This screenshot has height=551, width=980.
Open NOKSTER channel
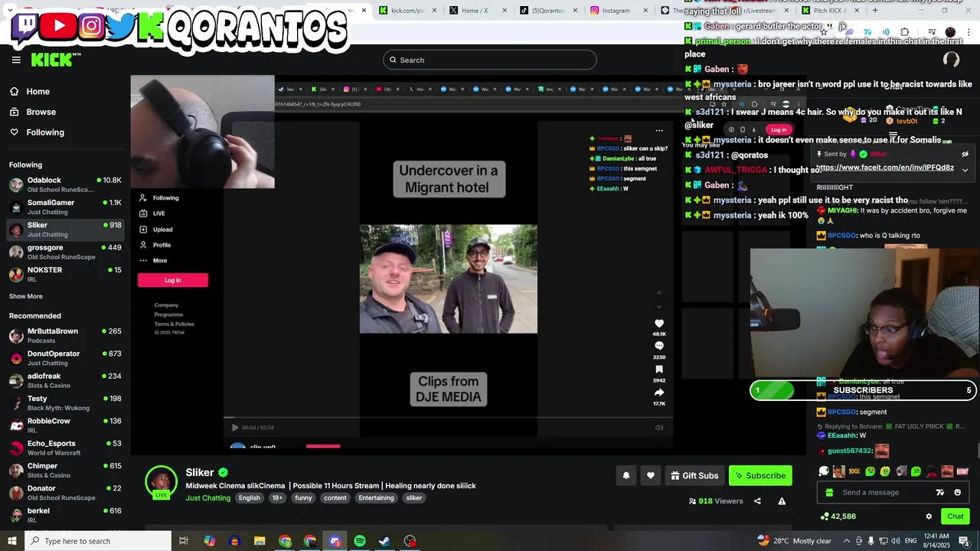[x=65, y=274]
